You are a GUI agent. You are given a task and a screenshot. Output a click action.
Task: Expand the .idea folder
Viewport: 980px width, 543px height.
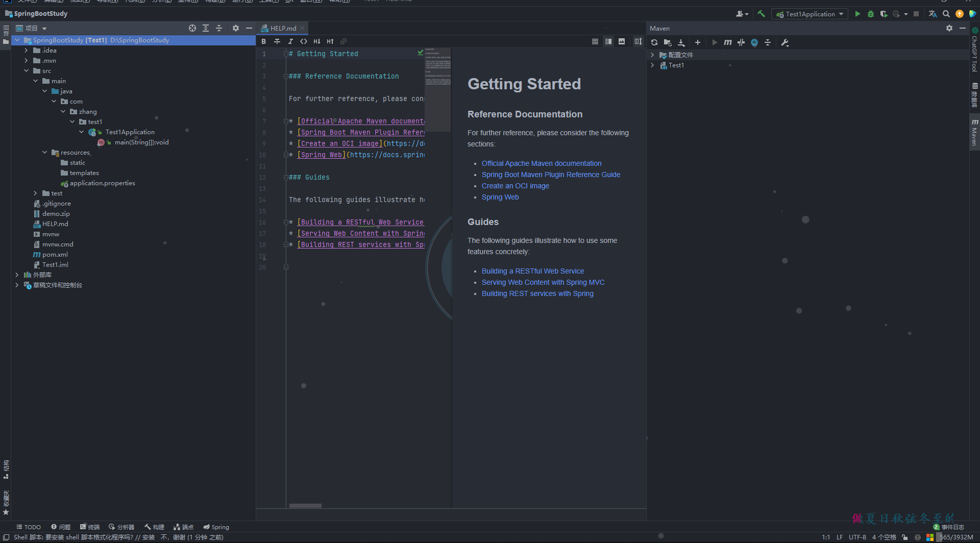point(27,50)
